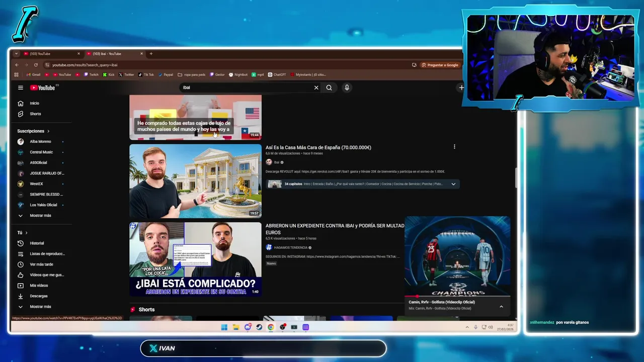The width and height of the screenshot is (644, 362).
Task: Open the Kick bookmark
Action: 109,74
